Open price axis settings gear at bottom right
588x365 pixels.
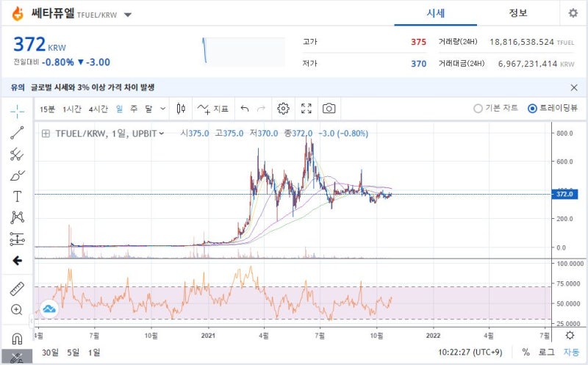coord(570,336)
